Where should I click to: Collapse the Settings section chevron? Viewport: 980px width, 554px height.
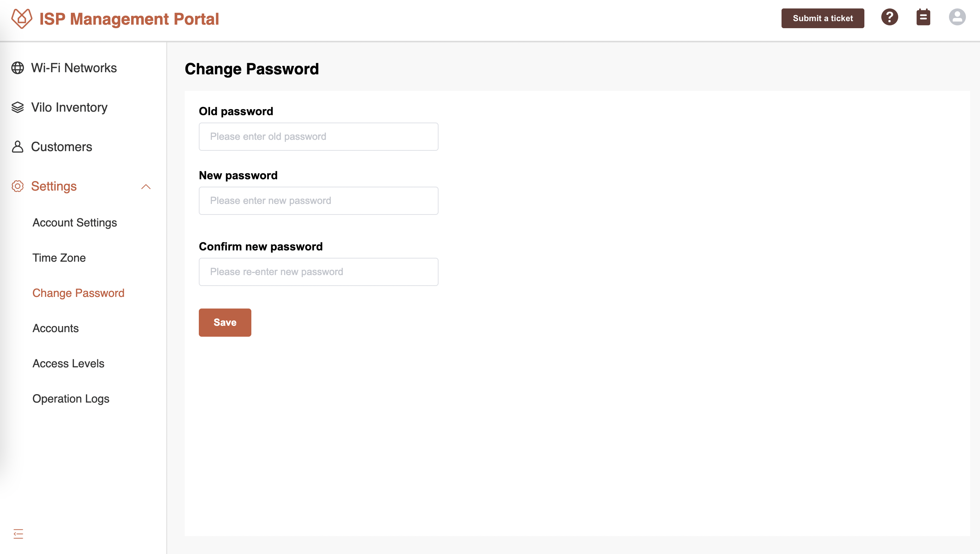pyautogui.click(x=146, y=187)
